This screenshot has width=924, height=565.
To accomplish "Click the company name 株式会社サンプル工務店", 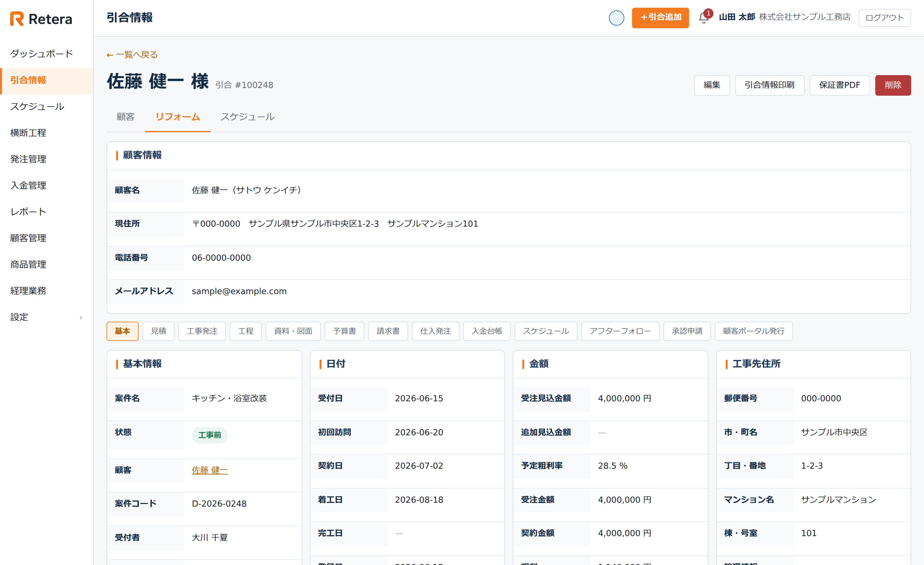I will (x=805, y=17).
